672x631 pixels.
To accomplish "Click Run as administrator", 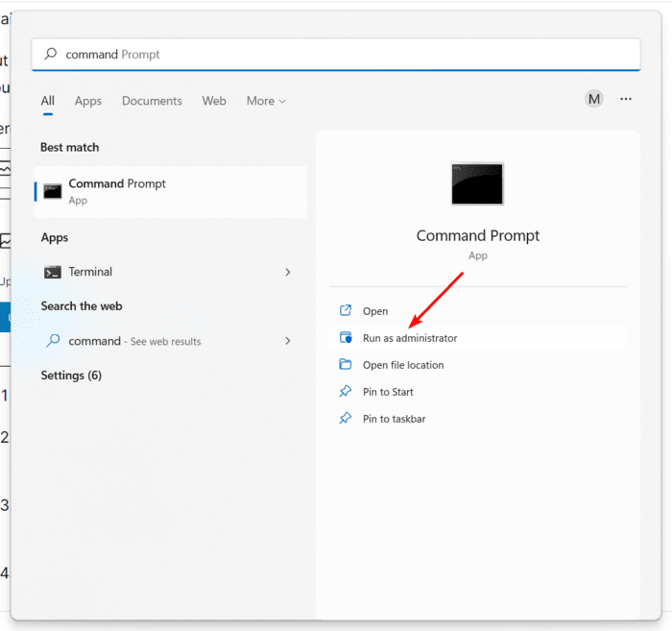I will 478,338.
